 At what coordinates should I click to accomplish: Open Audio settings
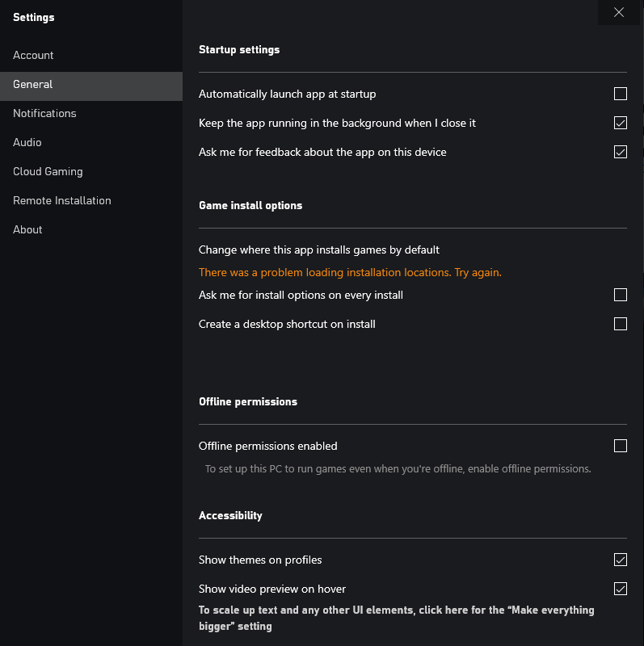[27, 142]
